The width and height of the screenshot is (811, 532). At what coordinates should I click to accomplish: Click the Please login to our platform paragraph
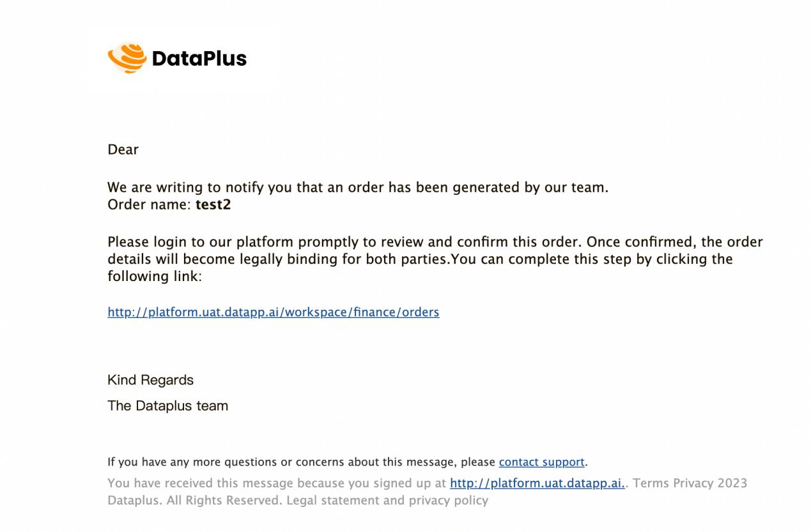pyautogui.click(x=435, y=259)
